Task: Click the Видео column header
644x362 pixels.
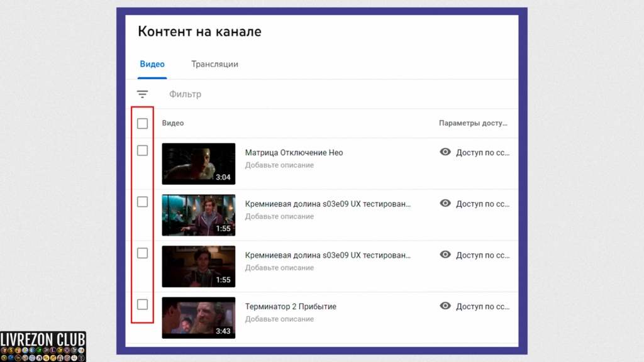Action: [172, 123]
